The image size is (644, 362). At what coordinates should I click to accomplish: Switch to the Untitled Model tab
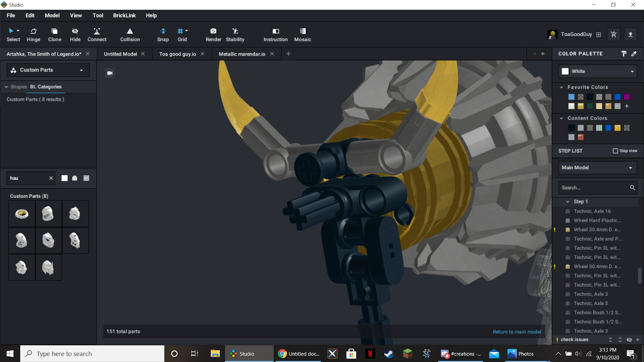coord(120,54)
